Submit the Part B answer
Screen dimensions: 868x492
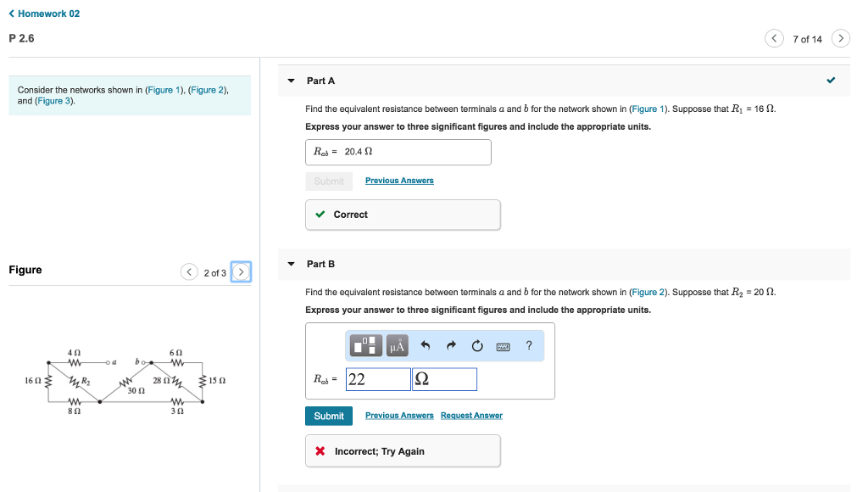click(328, 416)
